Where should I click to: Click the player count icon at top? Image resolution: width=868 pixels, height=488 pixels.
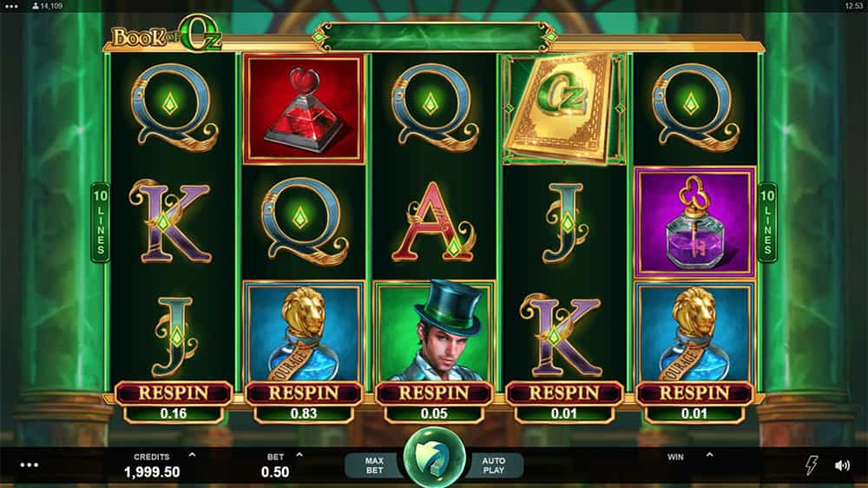click(36, 6)
